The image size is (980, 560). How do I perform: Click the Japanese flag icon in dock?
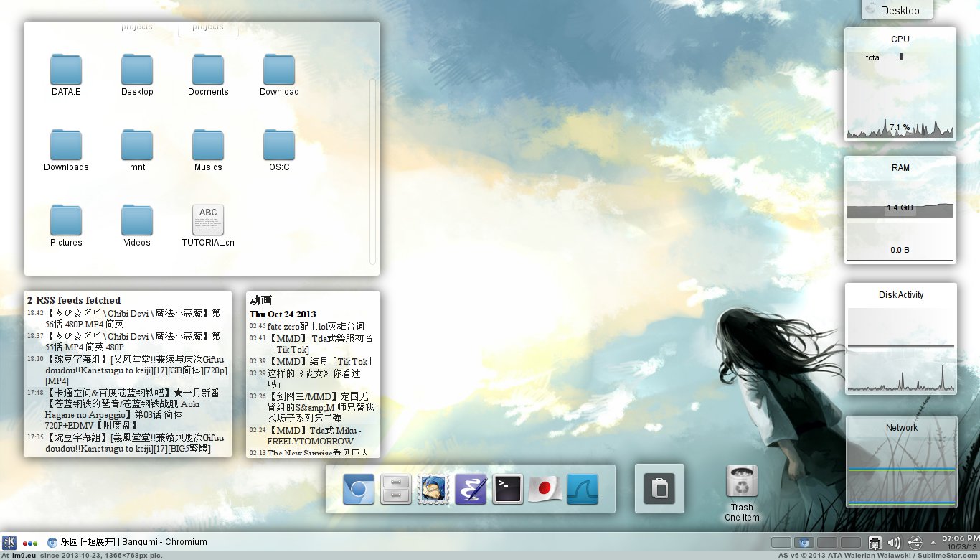545,489
